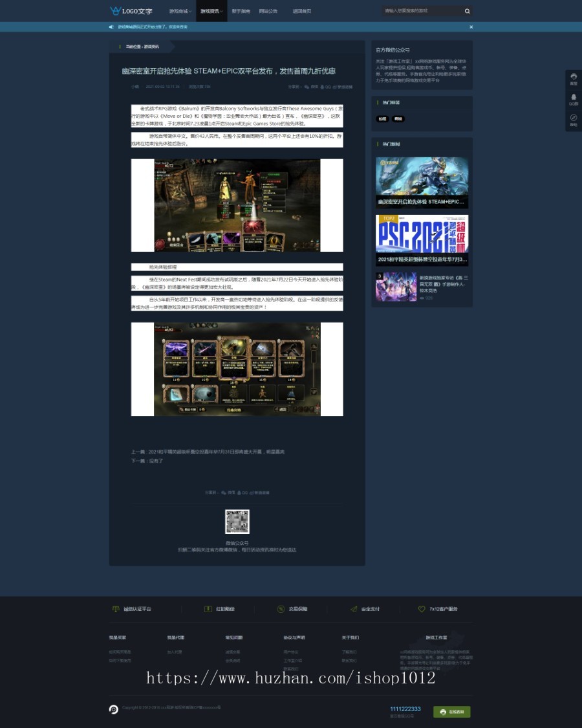Open the 客服 headset sidebar icon
Screen dimensions: 582x728
(x=574, y=79)
